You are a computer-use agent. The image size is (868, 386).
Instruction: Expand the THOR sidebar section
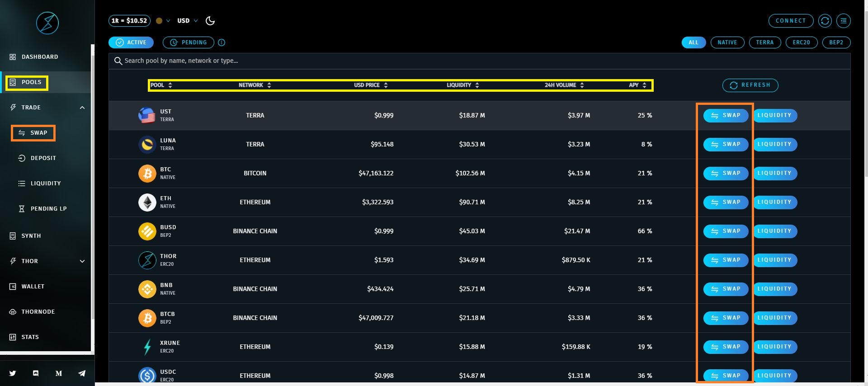(82, 261)
